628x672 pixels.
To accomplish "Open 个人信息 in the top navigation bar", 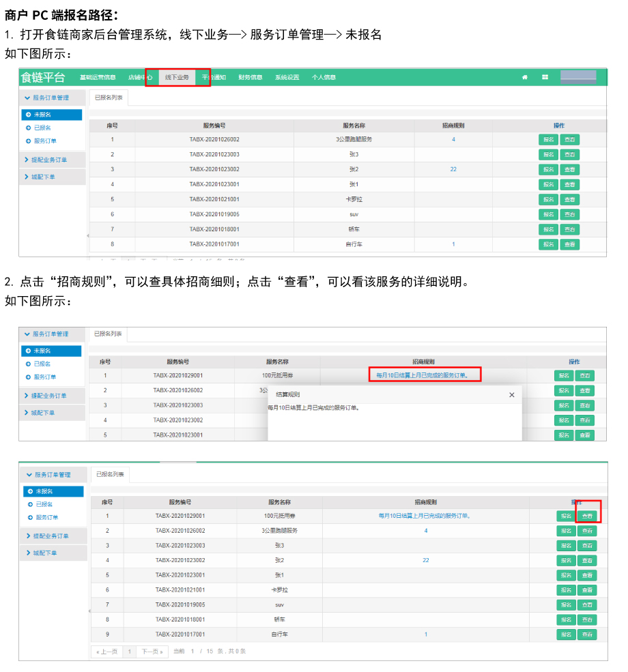I will (x=324, y=77).
